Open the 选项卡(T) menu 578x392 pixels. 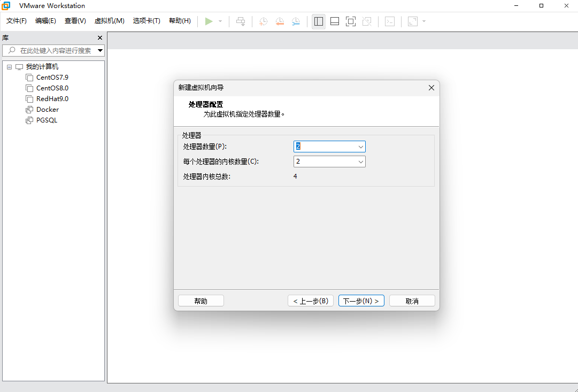click(x=147, y=21)
